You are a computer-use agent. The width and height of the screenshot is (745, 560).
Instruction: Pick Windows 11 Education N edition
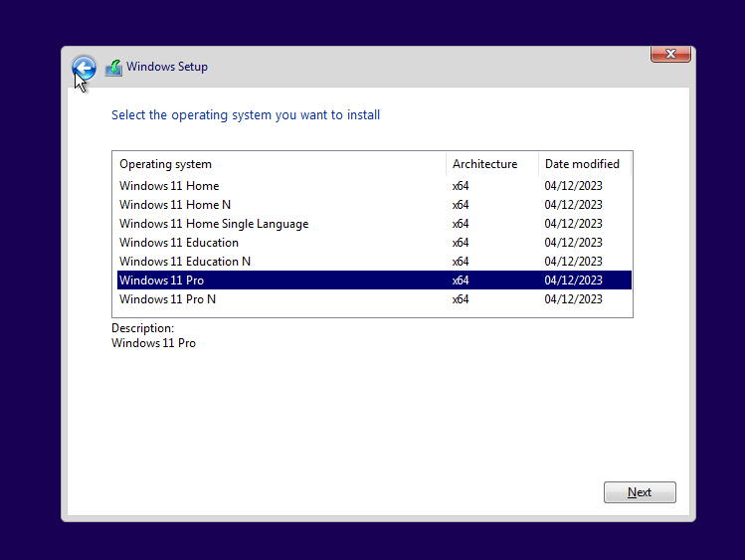tap(185, 262)
